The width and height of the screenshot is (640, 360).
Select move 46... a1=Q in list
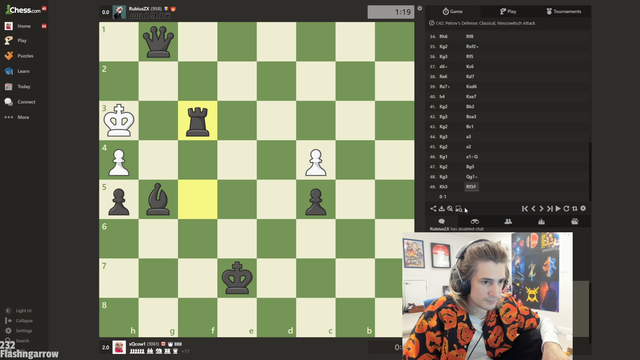pos(472,157)
